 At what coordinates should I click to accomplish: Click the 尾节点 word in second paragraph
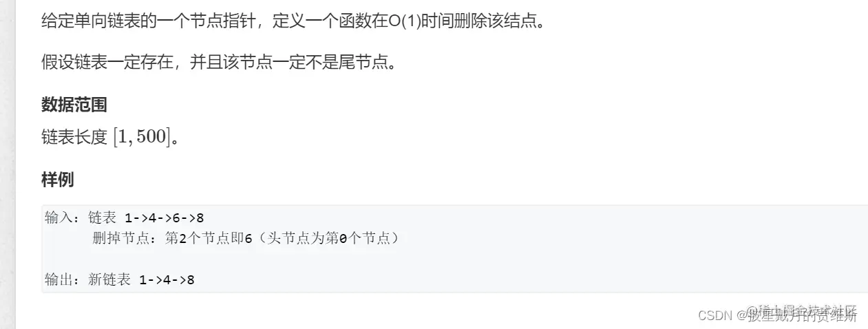click(x=361, y=64)
